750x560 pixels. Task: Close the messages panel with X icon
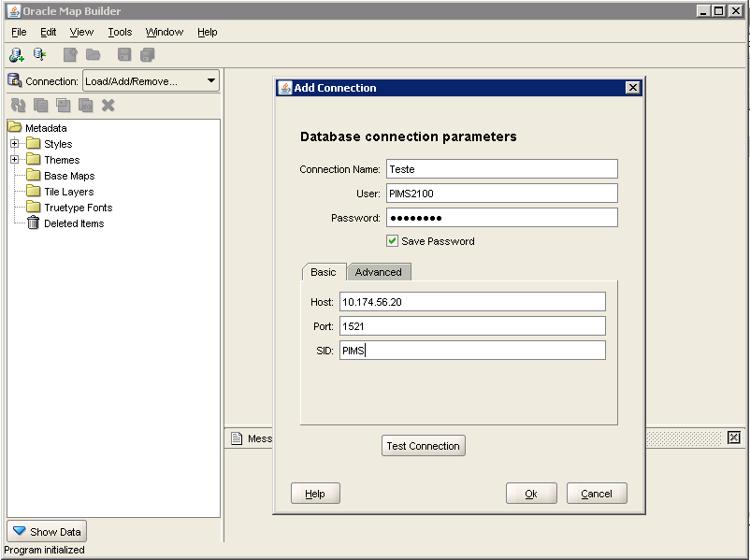click(x=734, y=438)
